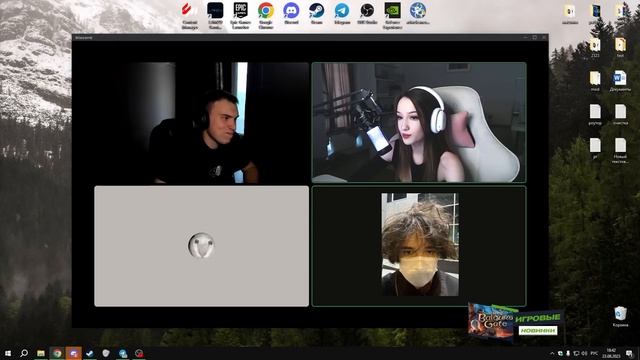This screenshot has width=640, height=360.
Task: Show hidden system tray icons
Action: click(x=552, y=353)
